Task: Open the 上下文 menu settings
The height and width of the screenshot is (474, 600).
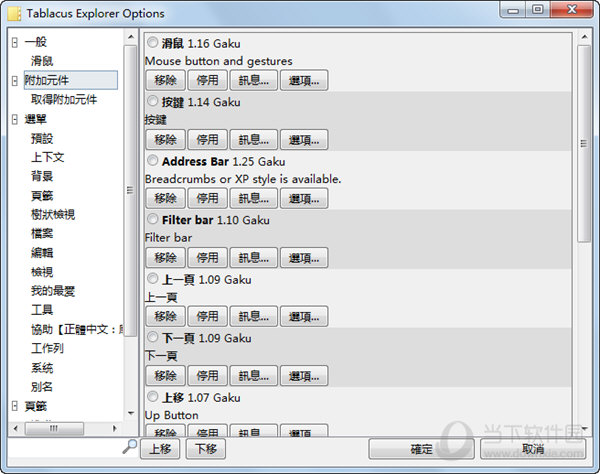Action: (x=47, y=157)
